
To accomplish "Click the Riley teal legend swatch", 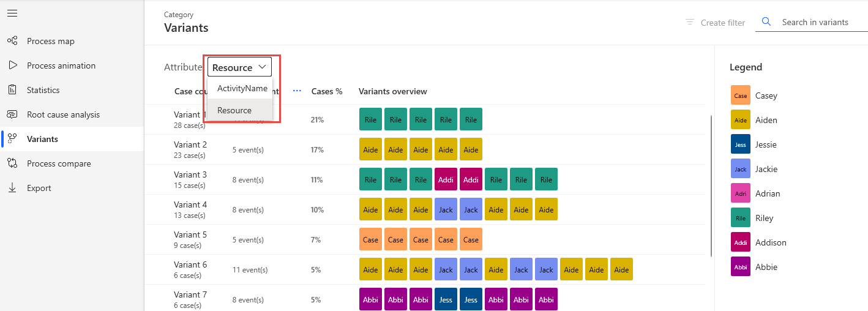I will tap(741, 218).
